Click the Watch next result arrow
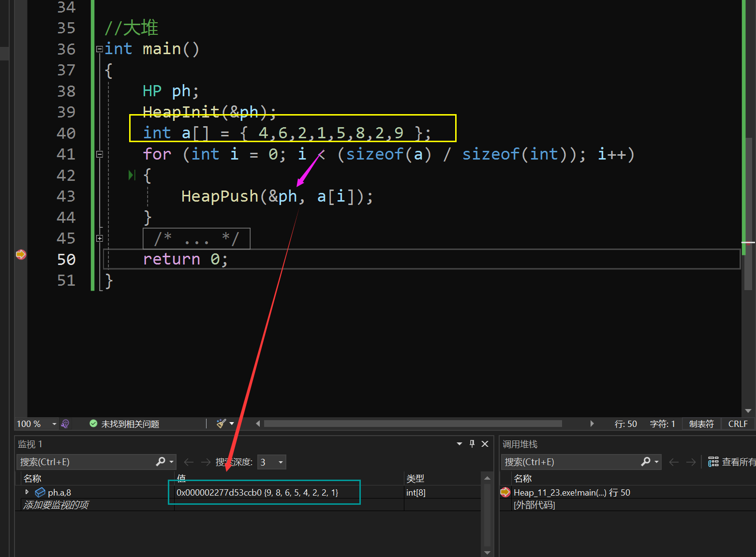756x557 pixels. click(x=206, y=462)
